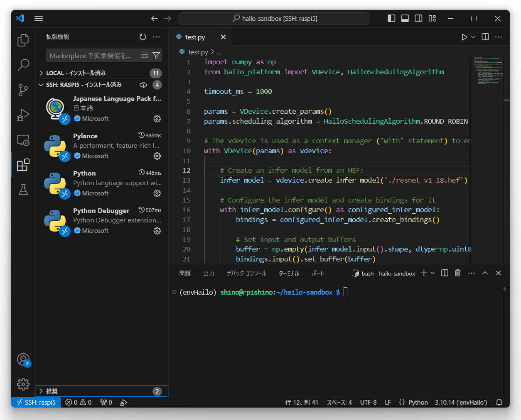Toggle the secondary sidebar
The height and width of the screenshot is (420, 521).
(418, 18)
